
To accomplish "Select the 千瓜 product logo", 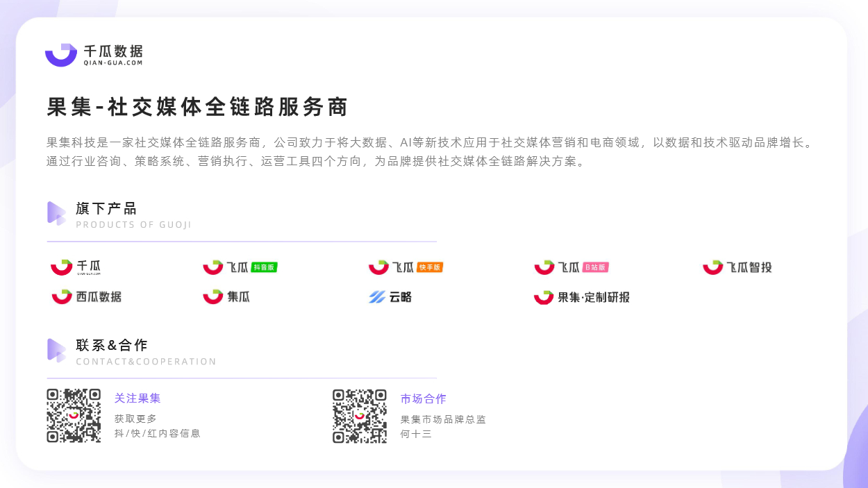I will point(76,267).
